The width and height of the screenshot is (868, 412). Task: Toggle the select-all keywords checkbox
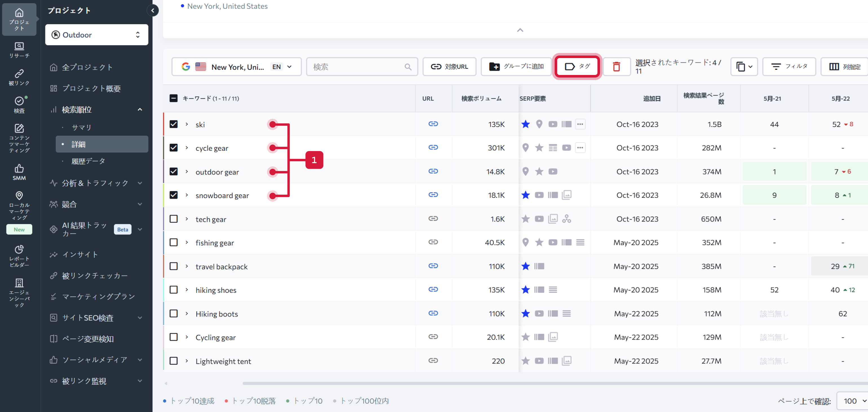[x=174, y=98]
